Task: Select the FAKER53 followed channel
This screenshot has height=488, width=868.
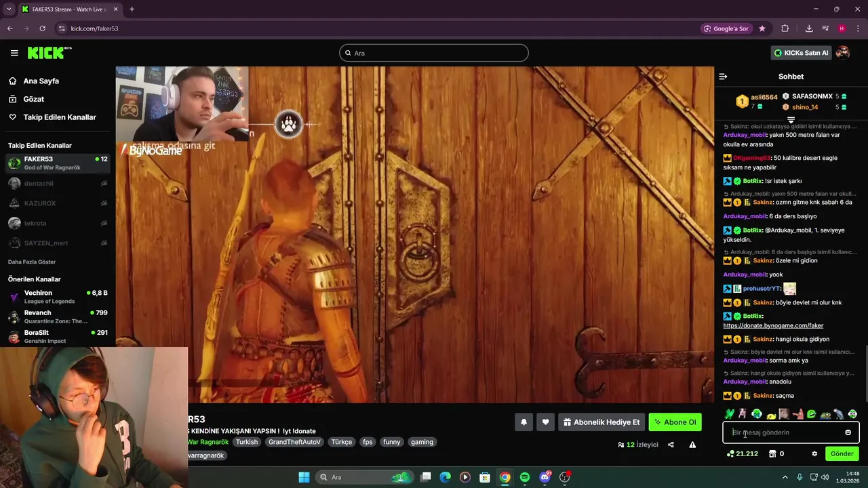Action: pyautogui.click(x=58, y=163)
